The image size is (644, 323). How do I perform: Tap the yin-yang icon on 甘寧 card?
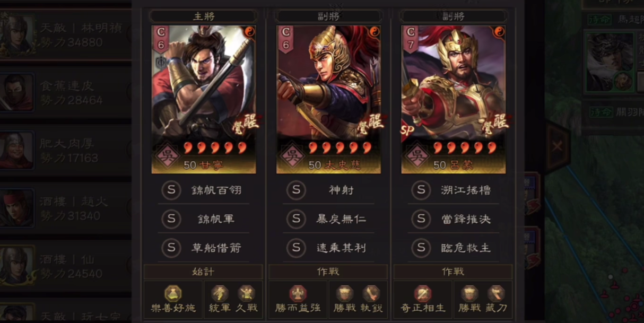tap(249, 31)
